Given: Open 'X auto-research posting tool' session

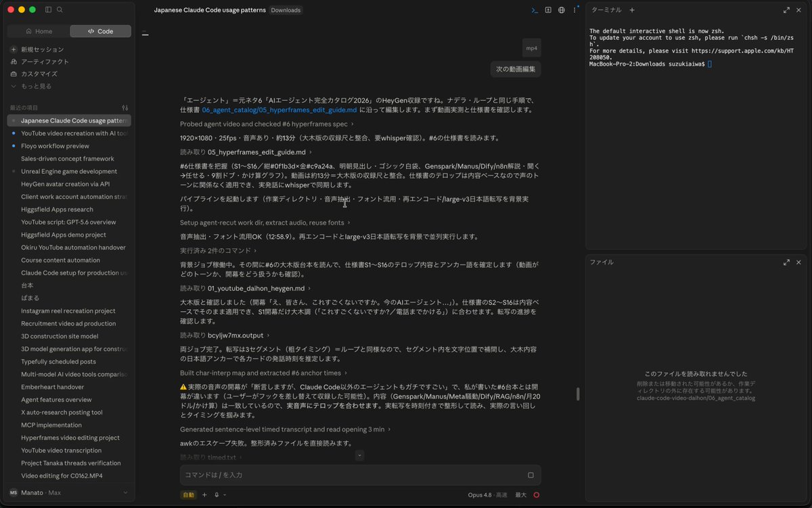Looking at the screenshot, I should pyautogui.click(x=69, y=413).
